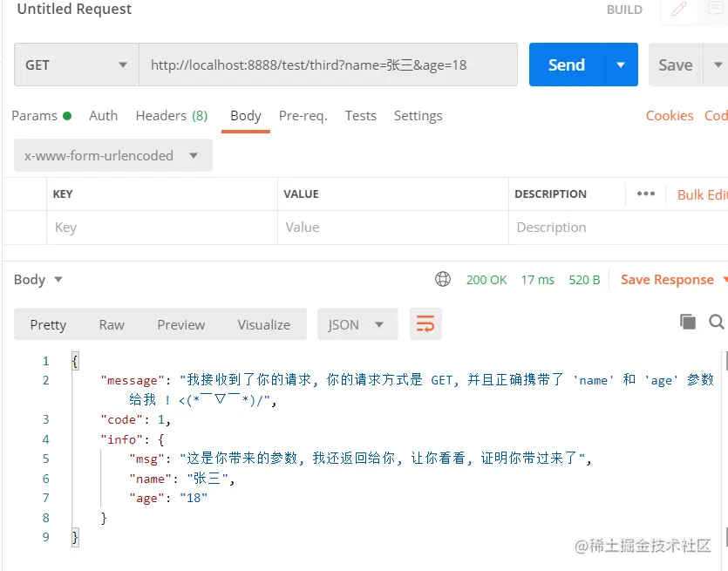The image size is (728, 571).
Task: Click the request URL input field
Action: click(x=329, y=65)
